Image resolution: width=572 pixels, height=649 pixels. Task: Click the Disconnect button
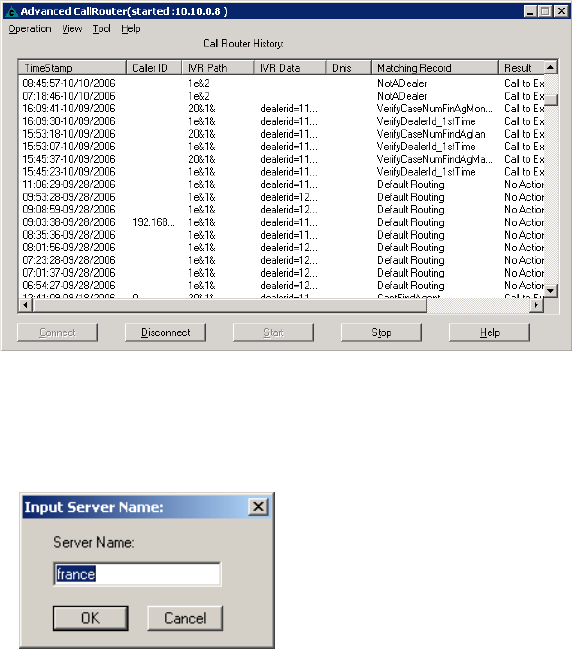click(x=166, y=332)
